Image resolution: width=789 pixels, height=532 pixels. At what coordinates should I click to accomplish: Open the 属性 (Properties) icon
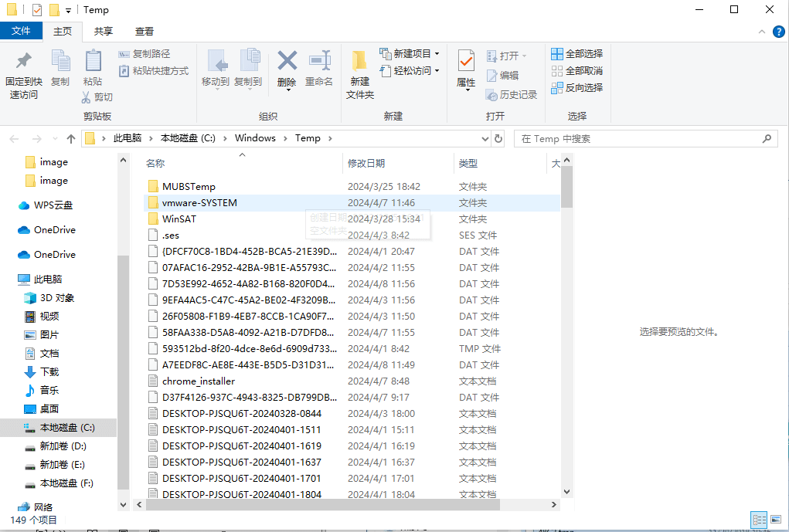pyautogui.click(x=465, y=68)
